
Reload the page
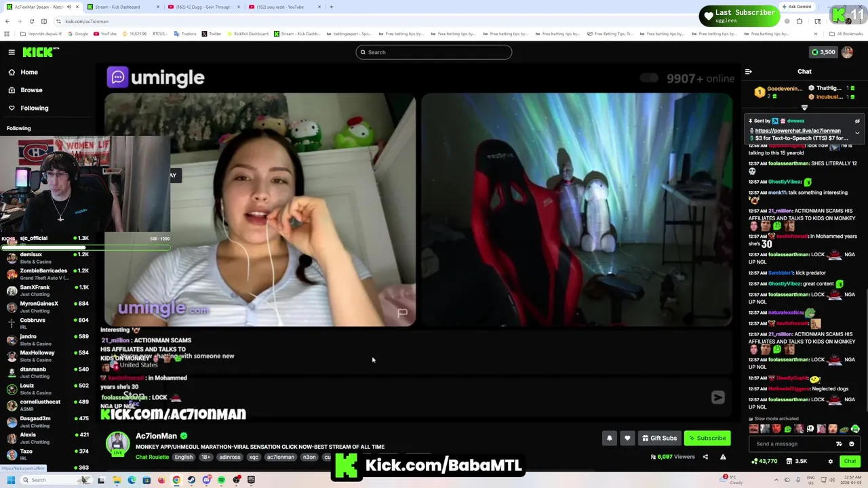click(31, 21)
